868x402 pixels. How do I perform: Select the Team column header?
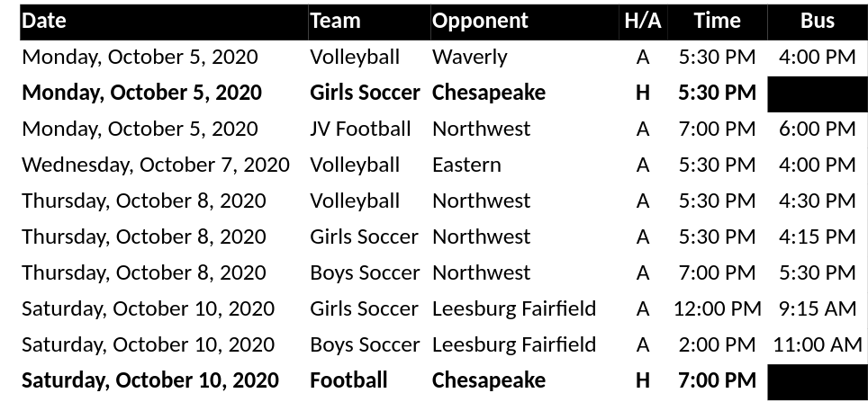(335, 21)
